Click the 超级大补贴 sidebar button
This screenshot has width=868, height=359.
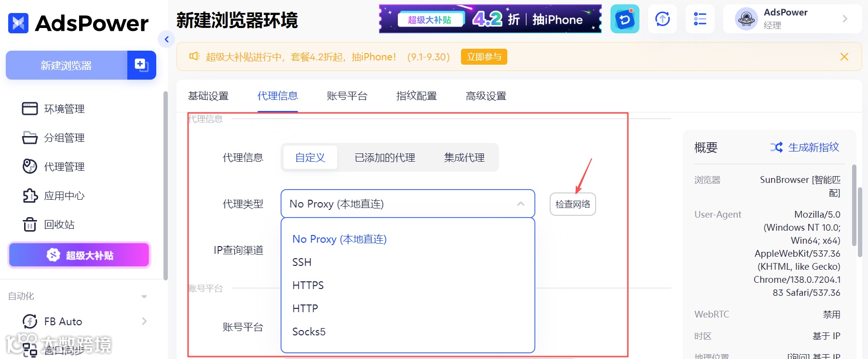[x=80, y=255]
